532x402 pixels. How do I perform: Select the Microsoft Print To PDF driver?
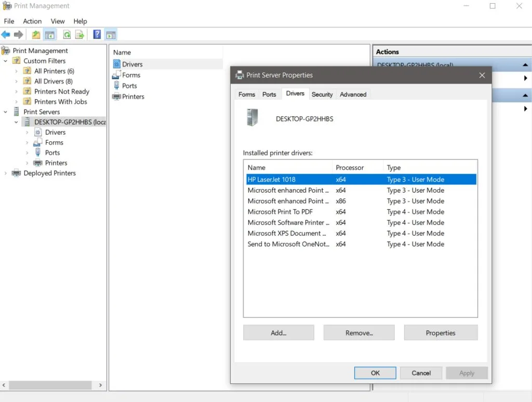(362, 212)
